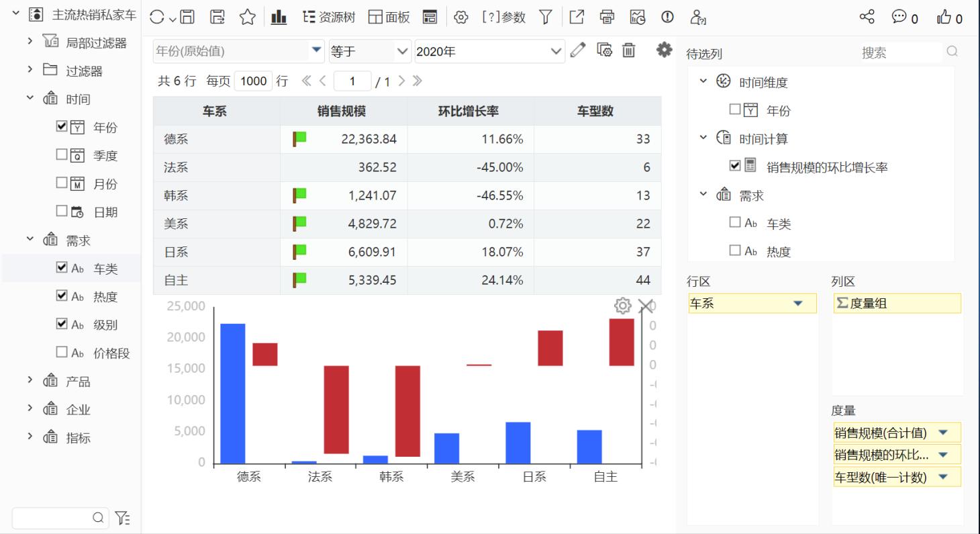The height and width of the screenshot is (534, 980).
Task: Click the user help icon in the toolbar
Action: (x=698, y=17)
